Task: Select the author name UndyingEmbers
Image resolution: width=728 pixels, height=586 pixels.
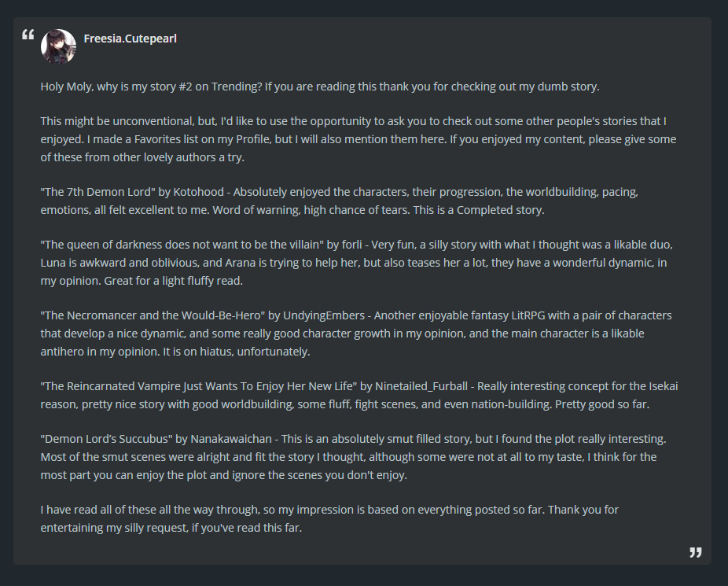Action: point(325,315)
